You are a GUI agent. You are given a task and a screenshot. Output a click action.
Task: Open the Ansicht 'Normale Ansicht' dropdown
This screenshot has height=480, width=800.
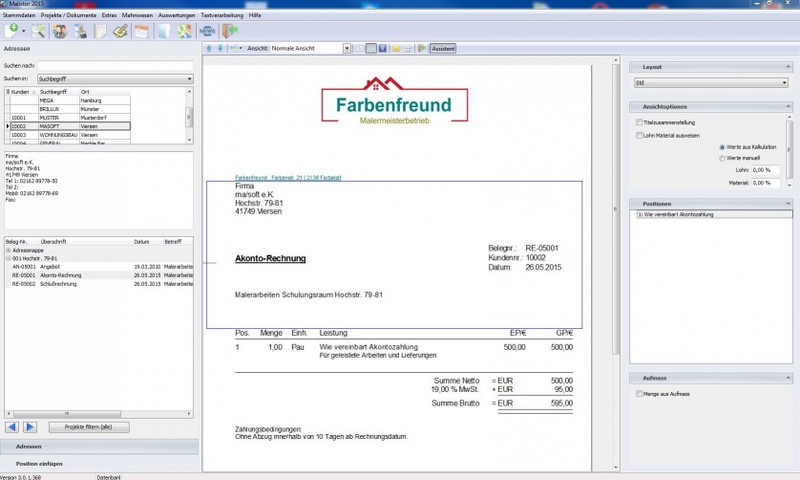coord(347,48)
